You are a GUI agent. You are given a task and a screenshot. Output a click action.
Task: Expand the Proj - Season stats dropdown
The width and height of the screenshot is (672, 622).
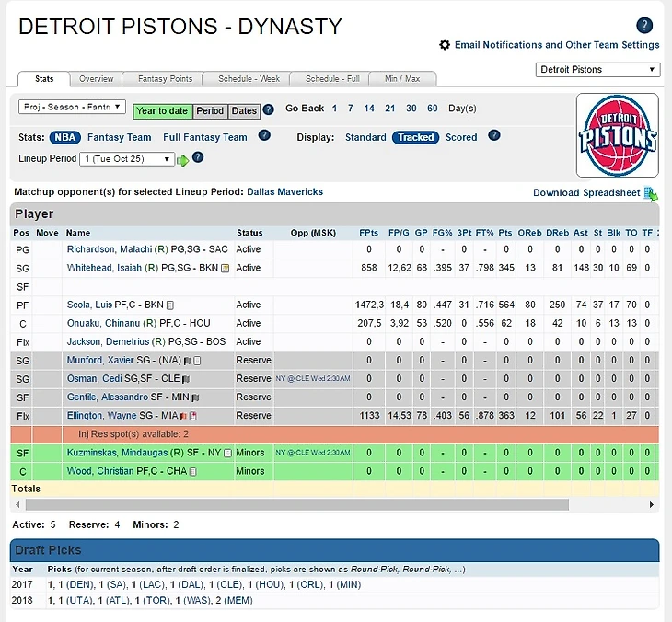pos(72,108)
